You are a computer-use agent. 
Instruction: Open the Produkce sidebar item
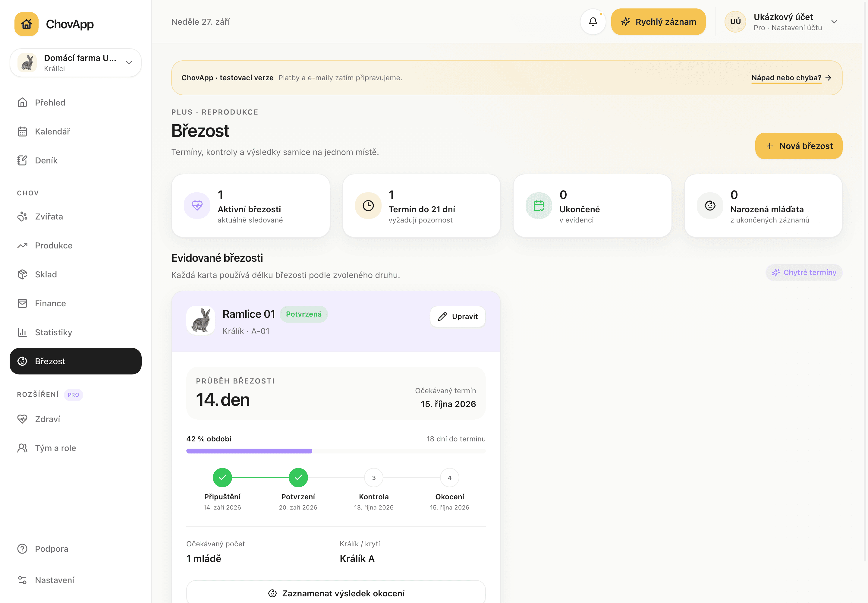(76, 246)
